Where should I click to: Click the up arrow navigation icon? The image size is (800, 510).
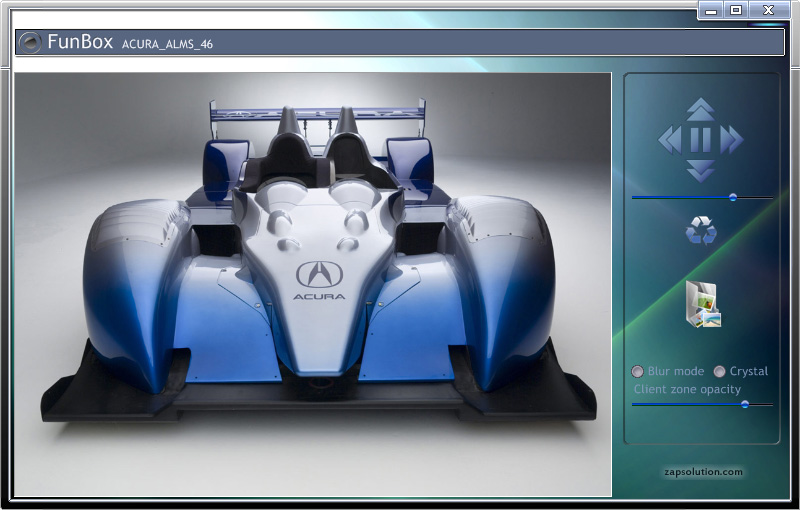coord(701,110)
